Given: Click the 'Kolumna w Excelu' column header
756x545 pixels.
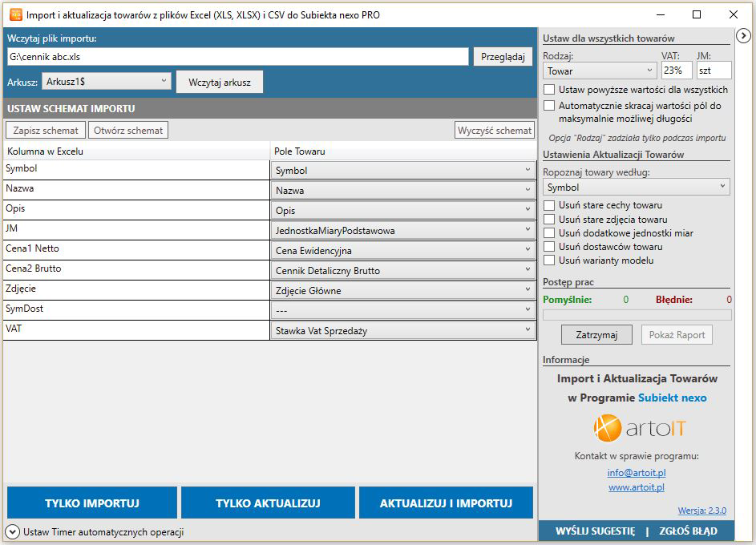Looking at the screenshot, I should coord(136,151).
